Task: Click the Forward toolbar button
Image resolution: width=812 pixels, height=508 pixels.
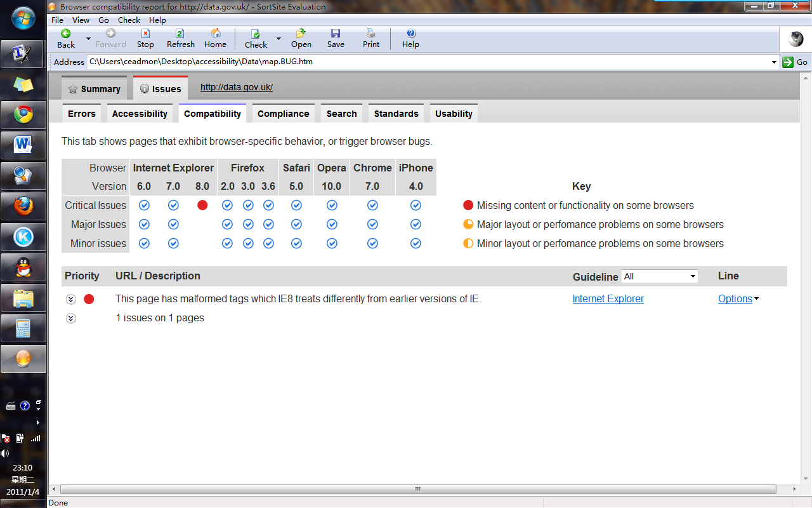Action: click(111, 39)
